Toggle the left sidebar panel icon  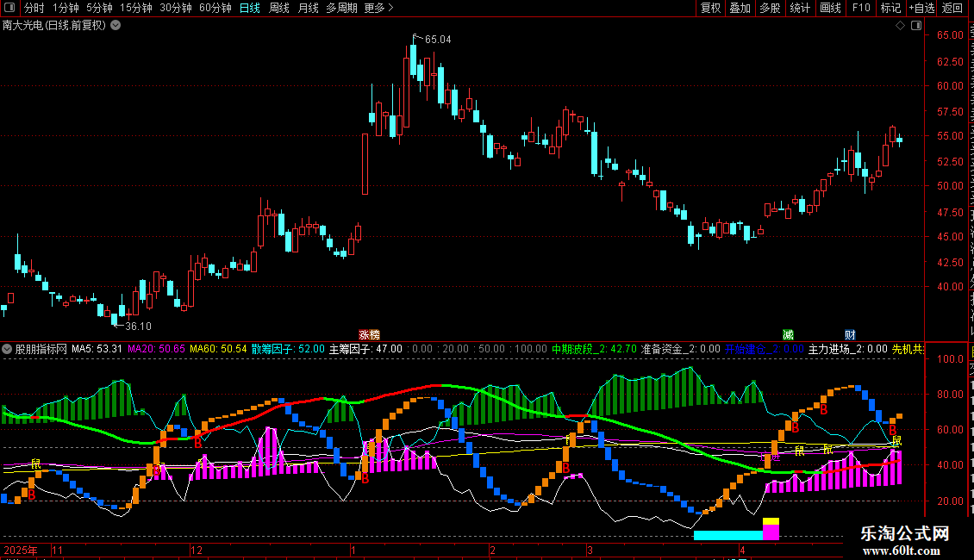coord(9,8)
